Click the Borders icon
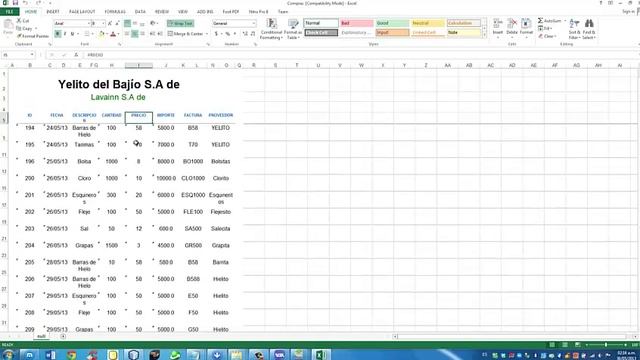Viewport: 640px width, 360px height. click(x=86, y=34)
